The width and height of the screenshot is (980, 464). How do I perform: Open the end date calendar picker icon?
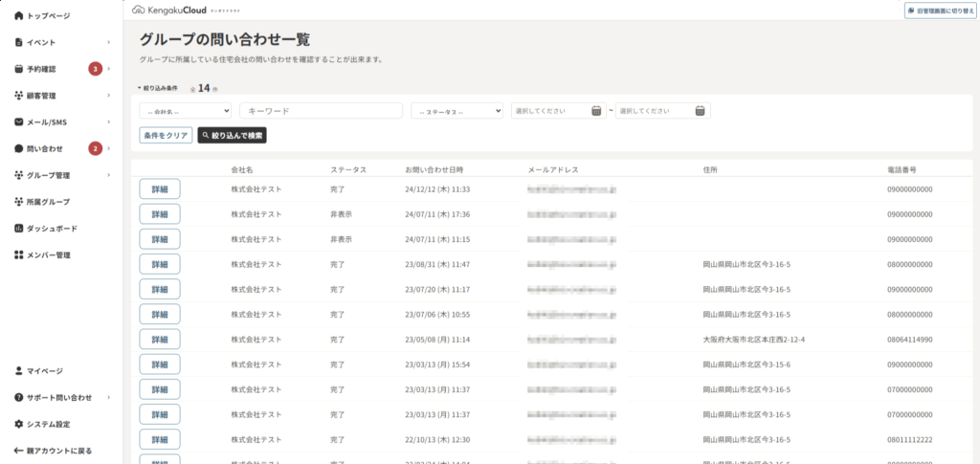pos(701,111)
